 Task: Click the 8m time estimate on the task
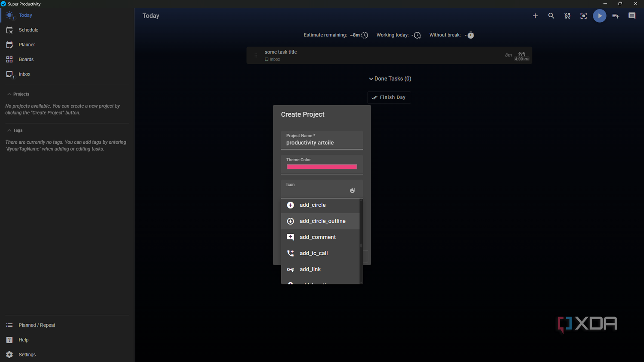[x=508, y=55]
